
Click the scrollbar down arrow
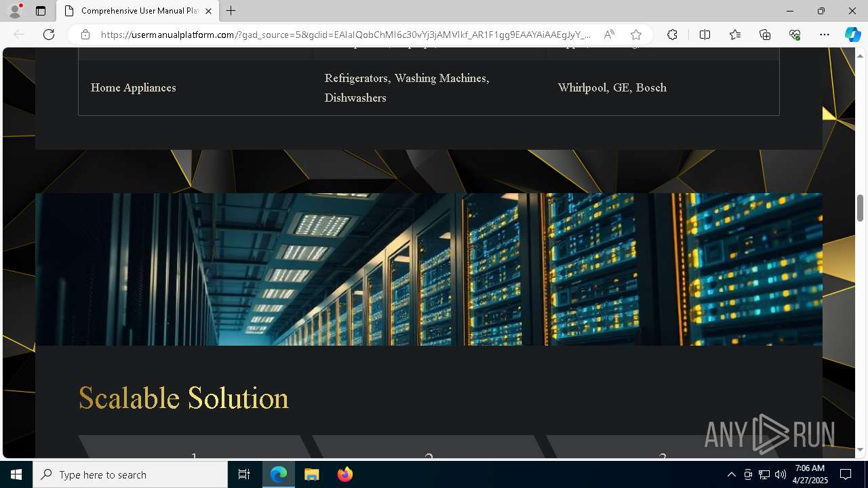[x=860, y=449]
